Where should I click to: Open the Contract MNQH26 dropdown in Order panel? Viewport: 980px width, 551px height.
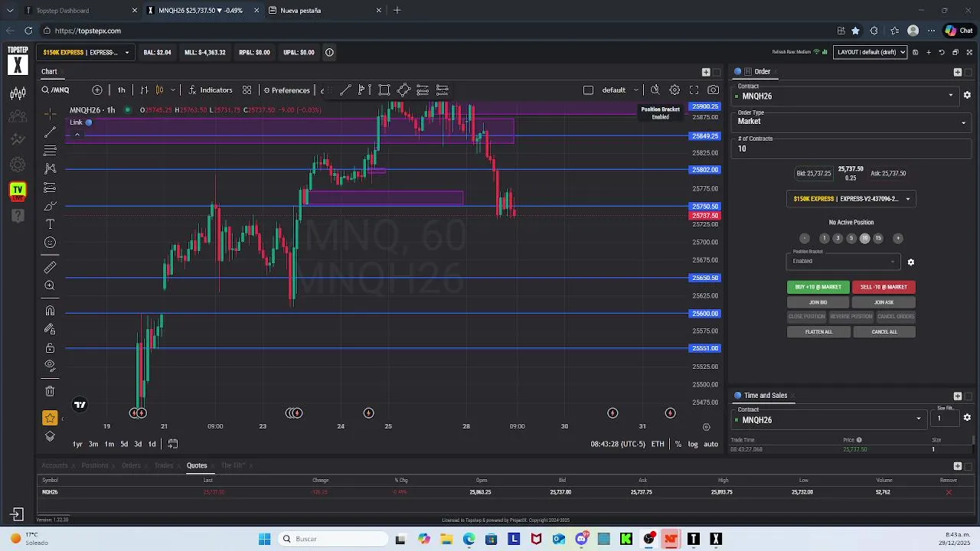(x=846, y=96)
